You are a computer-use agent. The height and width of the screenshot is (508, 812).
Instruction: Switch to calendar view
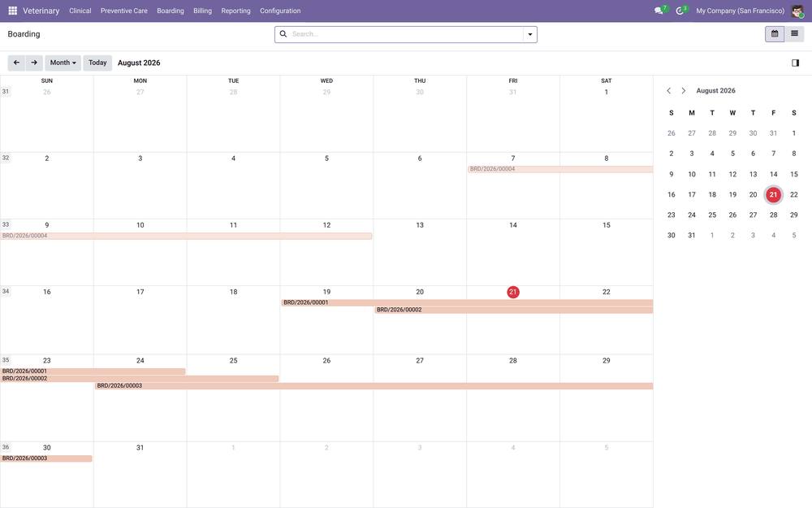pyautogui.click(x=774, y=33)
